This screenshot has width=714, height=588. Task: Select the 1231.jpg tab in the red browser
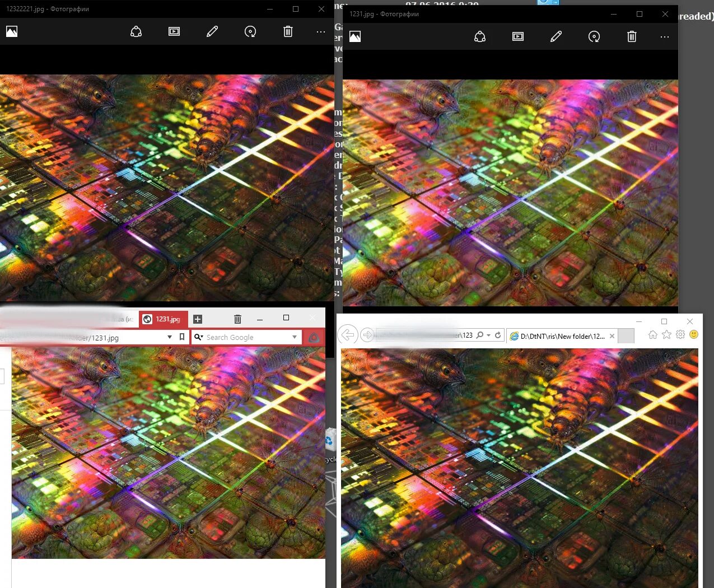click(163, 319)
